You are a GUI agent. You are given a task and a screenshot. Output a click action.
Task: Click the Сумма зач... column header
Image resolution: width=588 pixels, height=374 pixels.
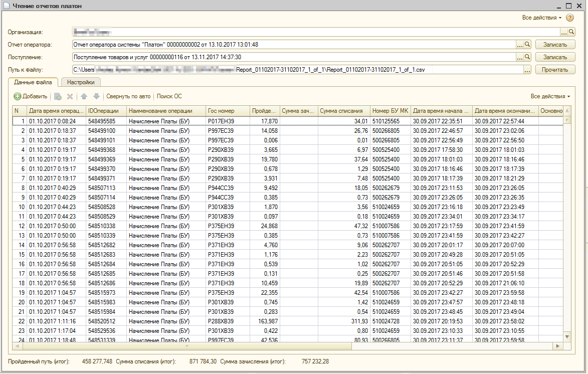pos(299,111)
